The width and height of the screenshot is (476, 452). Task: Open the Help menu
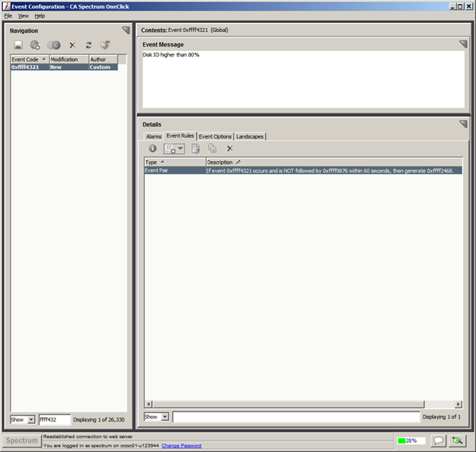tap(40, 16)
